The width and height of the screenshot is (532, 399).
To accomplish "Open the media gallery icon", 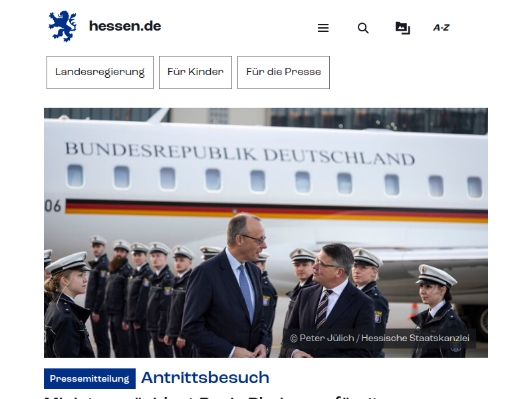I will [403, 28].
